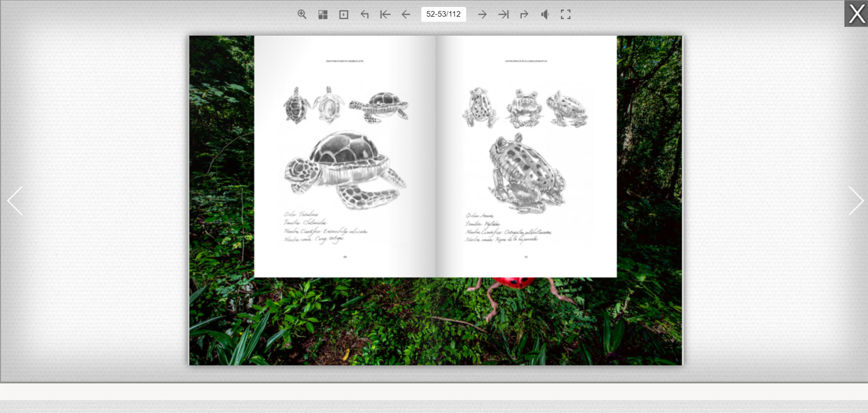868x413 pixels.
Task: Click the zoom in magnifier icon
Action: (302, 14)
